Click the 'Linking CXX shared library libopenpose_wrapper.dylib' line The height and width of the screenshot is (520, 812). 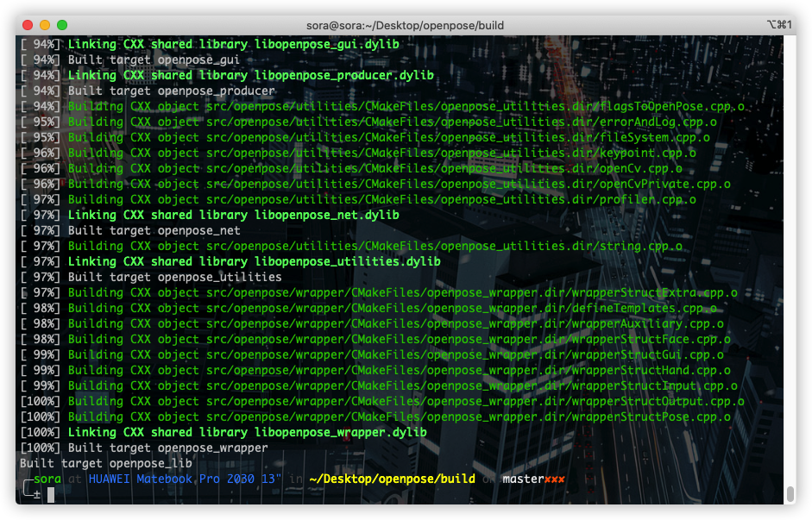(247, 432)
